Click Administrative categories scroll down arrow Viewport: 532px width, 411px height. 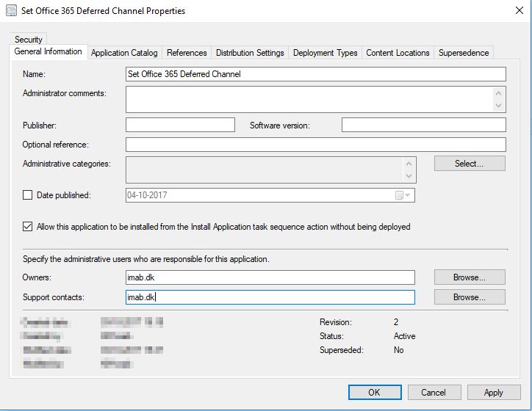[409, 176]
